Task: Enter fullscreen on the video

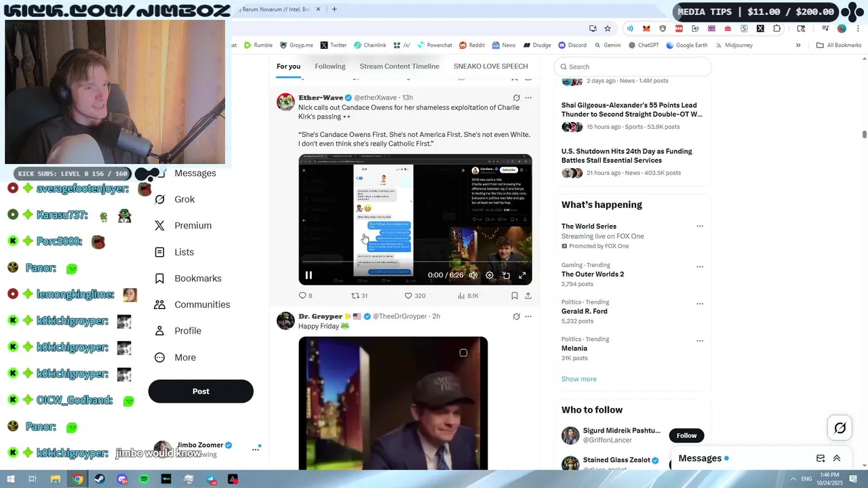Action: 522,275
